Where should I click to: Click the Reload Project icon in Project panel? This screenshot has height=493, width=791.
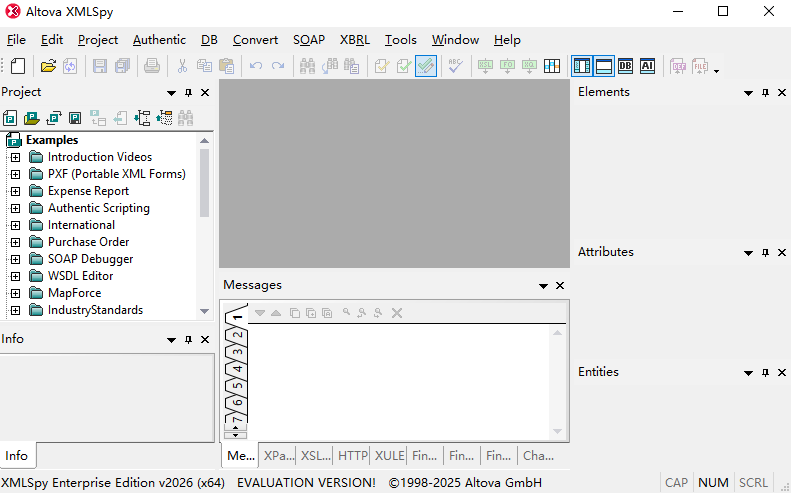click(x=53, y=118)
